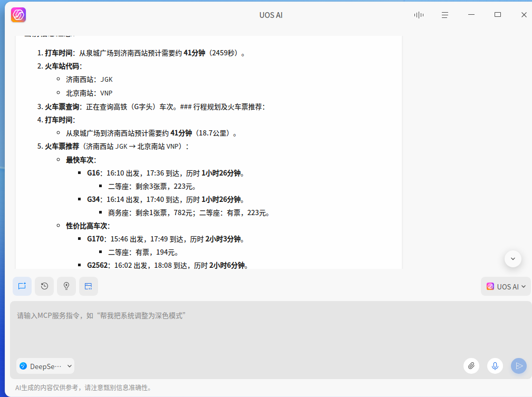
Task: Click the G16 train entry text
Action: pyautogui.click(x=166, y=173)
